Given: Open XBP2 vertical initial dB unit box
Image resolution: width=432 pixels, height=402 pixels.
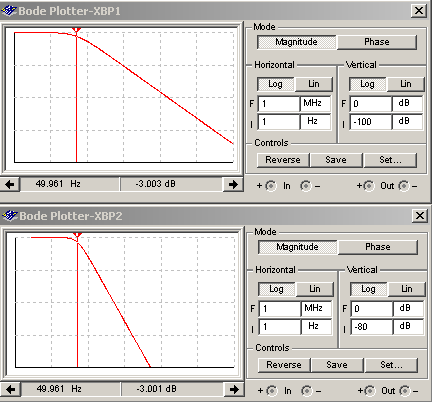Looking at the screenshot, I should click(x=408, y=327).
